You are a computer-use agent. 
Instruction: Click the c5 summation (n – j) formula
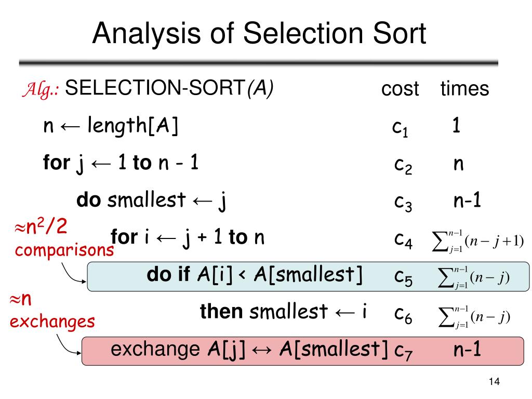(474, 278)
